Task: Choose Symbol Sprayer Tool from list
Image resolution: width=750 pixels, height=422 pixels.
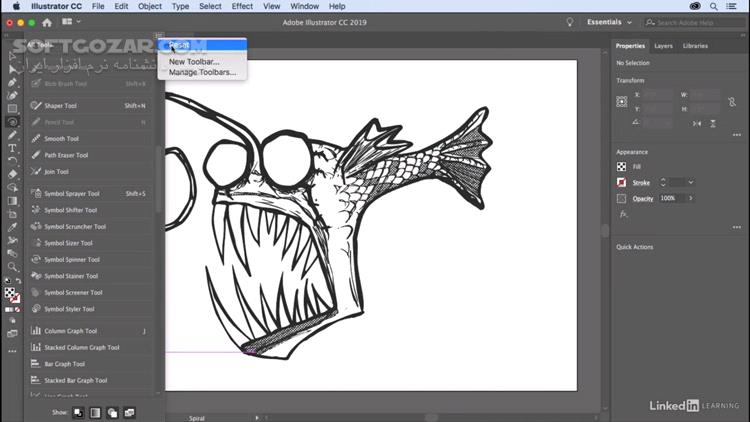Action: click(x=88, y=194)
